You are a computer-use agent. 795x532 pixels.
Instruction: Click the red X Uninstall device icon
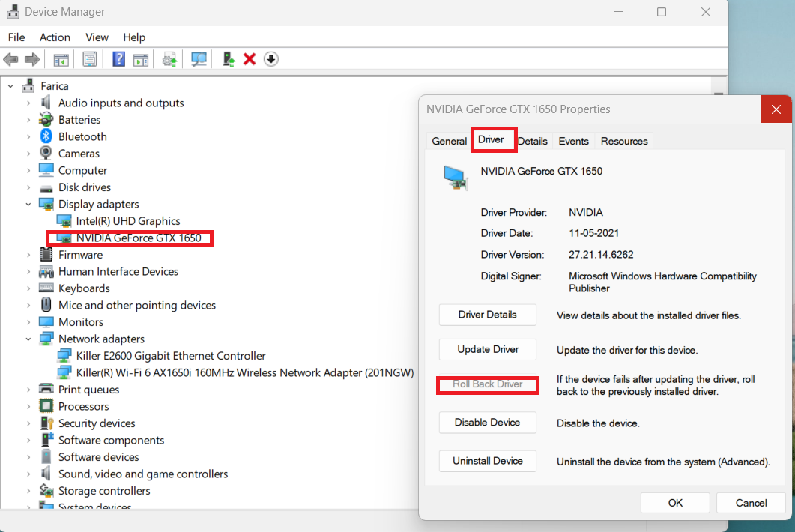[x=250, y=59]
